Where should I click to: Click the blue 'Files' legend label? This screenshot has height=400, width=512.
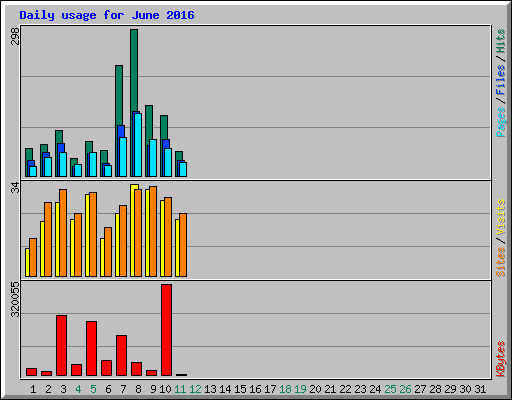(501, 80)
